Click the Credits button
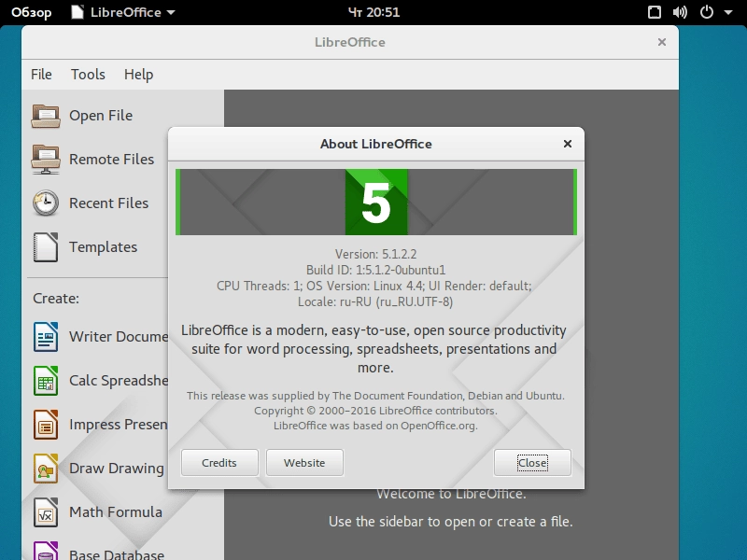The width and height of the screenshot is (747, 560). point(219,463)
